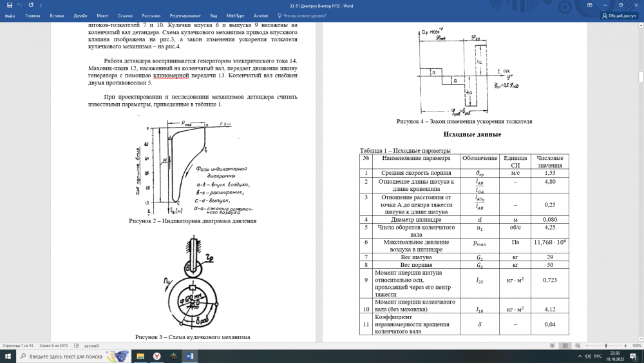Undo the last action

coord(19,5)
